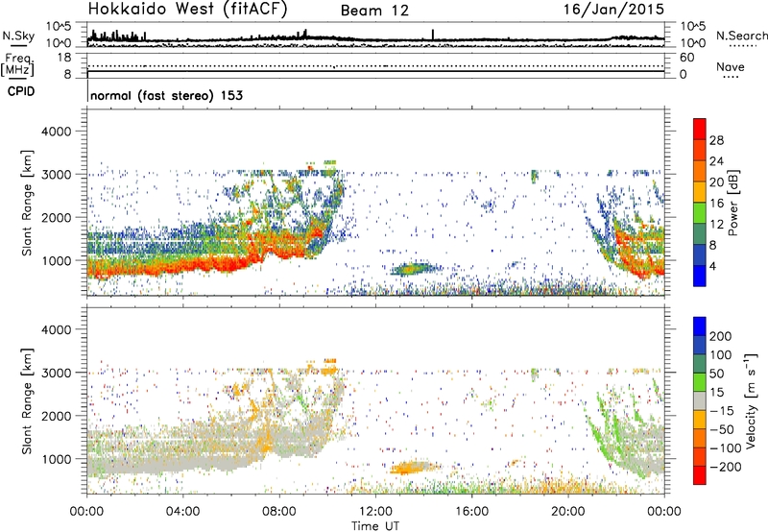Click the 'CPID' label
Viewport: 768px width, 532px height.
point(21,91)
